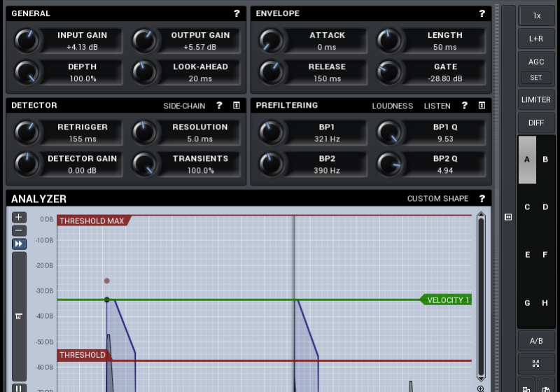Select preset slot D
This screenshot has height=392, width=560.
tap(545, 207)
